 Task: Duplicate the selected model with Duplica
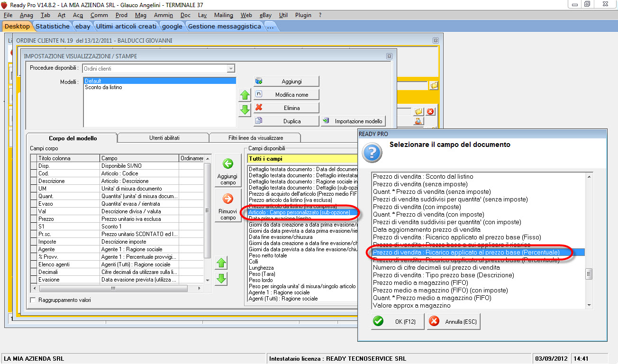[286, 121]
